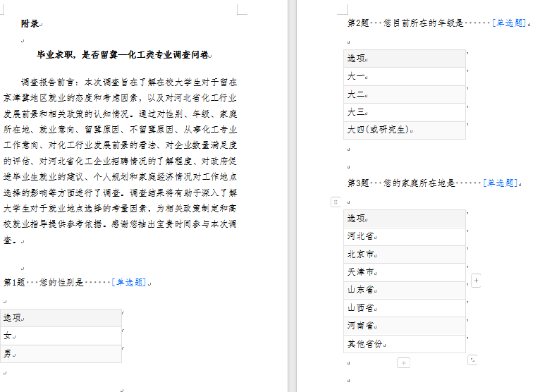Click the plus button below the province table

click(x=403, y=363)
